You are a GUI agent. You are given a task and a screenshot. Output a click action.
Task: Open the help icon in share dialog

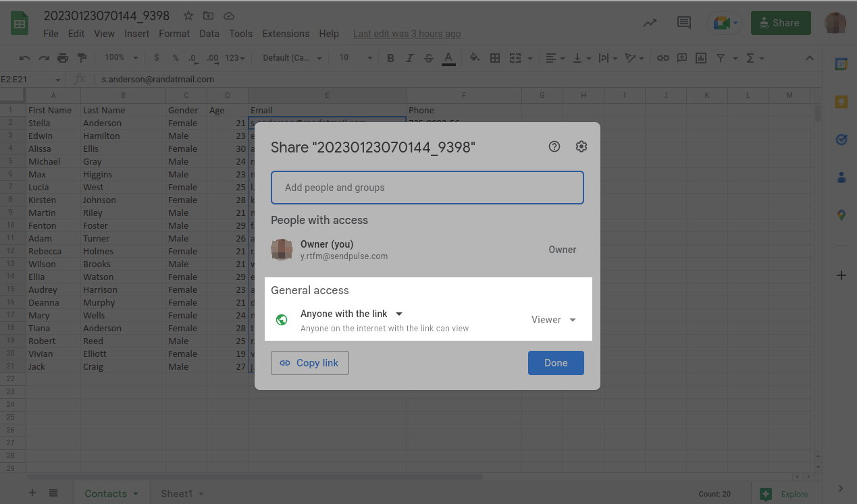554,146
